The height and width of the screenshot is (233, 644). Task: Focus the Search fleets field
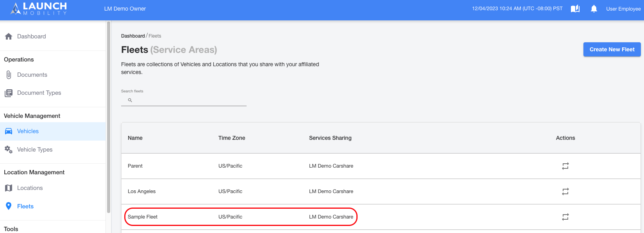coord(184,100)
